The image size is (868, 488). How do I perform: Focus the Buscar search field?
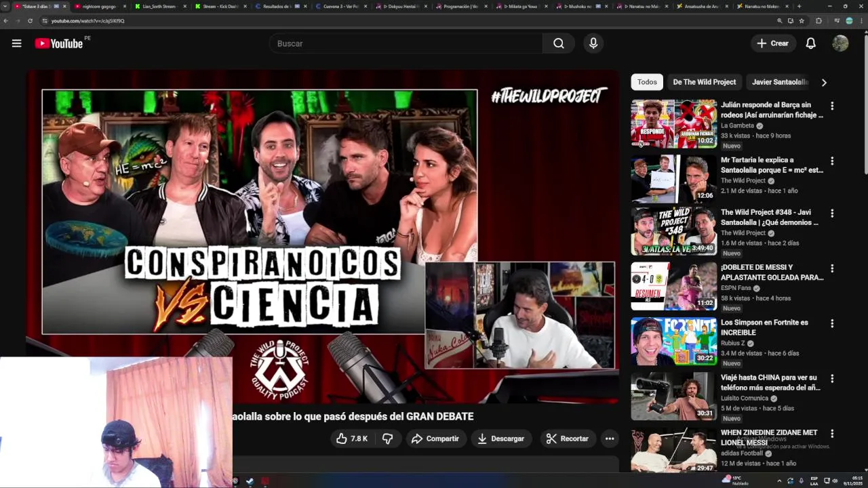[406, 43]
